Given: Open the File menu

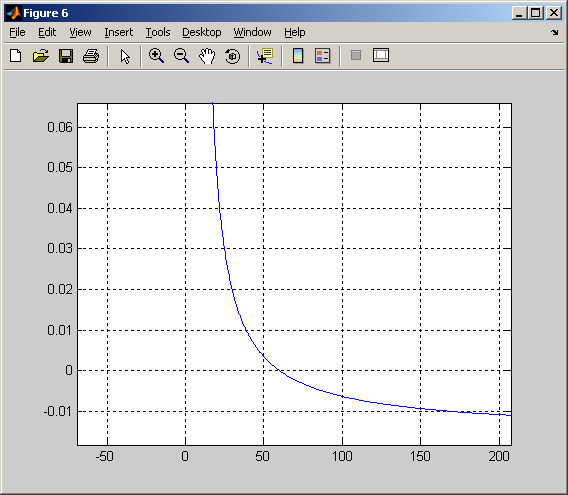Looking at the screenshot, I should point(17,32).
